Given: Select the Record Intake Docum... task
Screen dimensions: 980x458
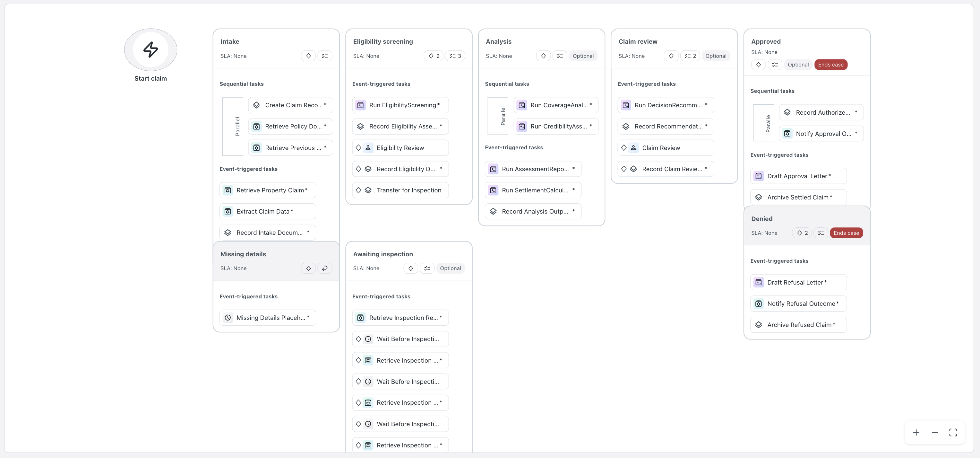Looking at the screenshot, I should click(268, 233).
